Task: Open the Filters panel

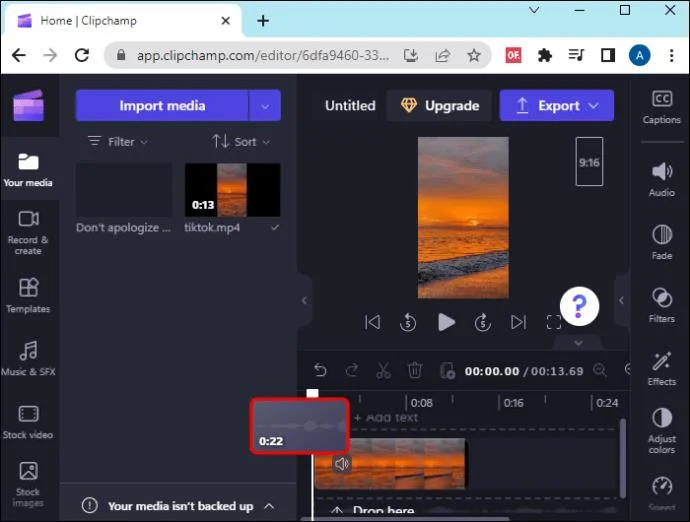Action: (661, 304)
